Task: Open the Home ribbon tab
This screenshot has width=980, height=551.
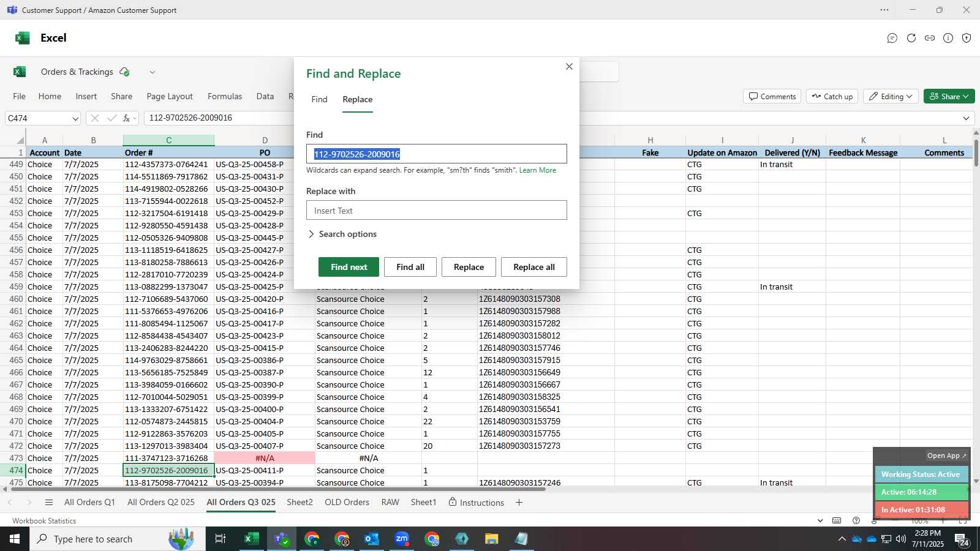Action: click(50, 96)
